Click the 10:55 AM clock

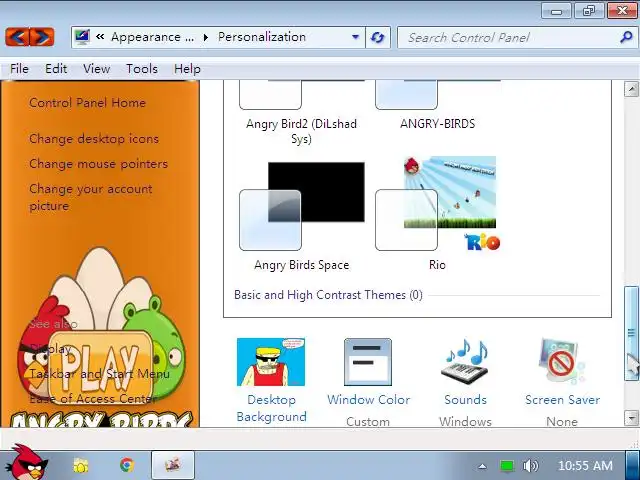pyautogui.click(x=585, y=466)
